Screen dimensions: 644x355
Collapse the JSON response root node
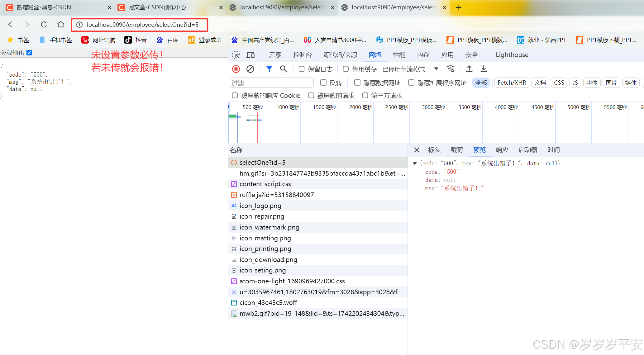415,163
